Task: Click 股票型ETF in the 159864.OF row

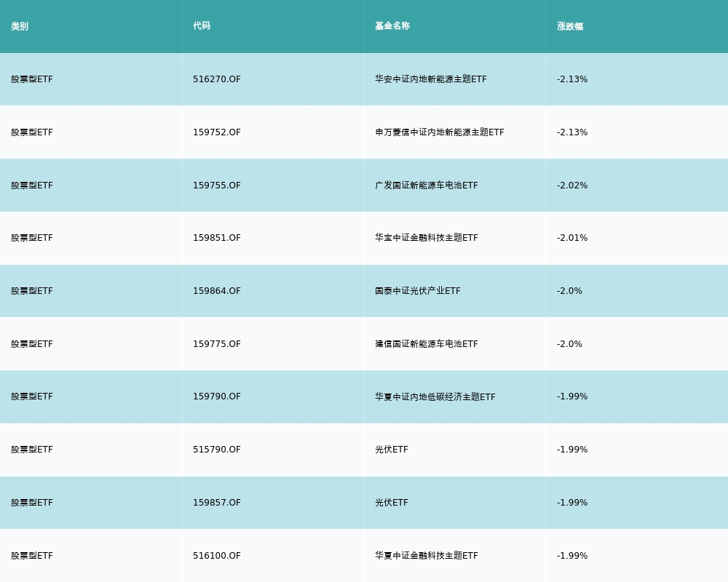Action: (x=32, y=291)
